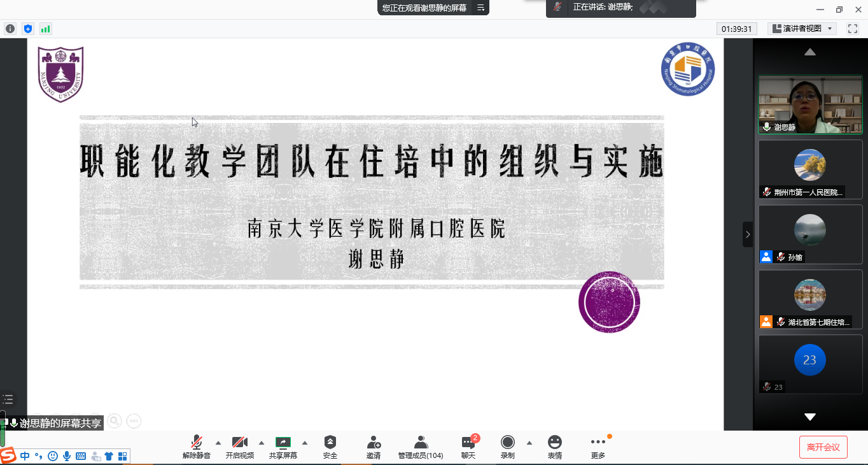Open the 安全 security shield menu
This screenshot has width=868, height=465.
point(330,448)
